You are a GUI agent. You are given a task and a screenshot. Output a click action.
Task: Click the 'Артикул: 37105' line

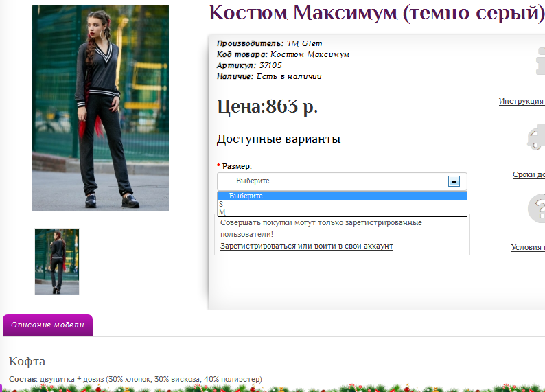point(249,65)
